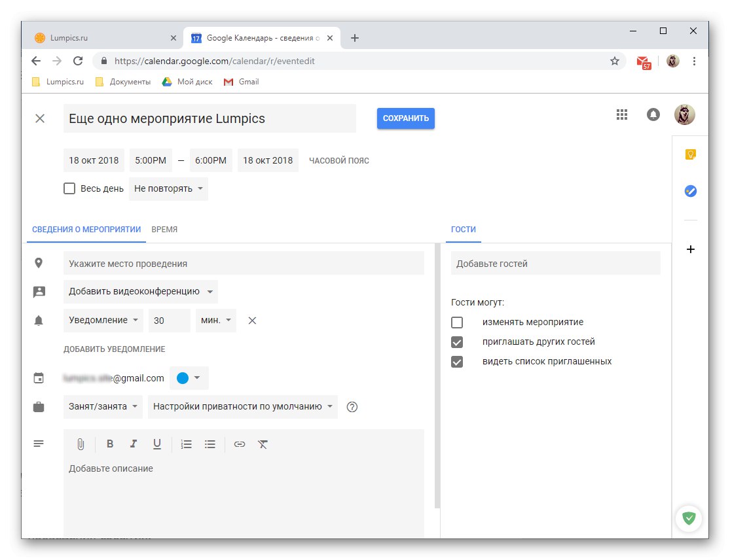Toggle bold formatting in the description editor
The height and width of the screenshot is (560, 730).
point(110,444)
